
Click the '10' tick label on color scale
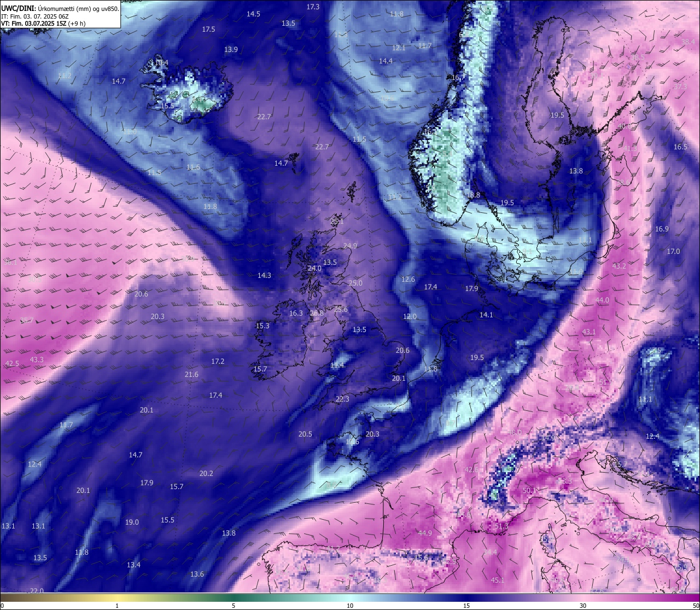(350, 606)
